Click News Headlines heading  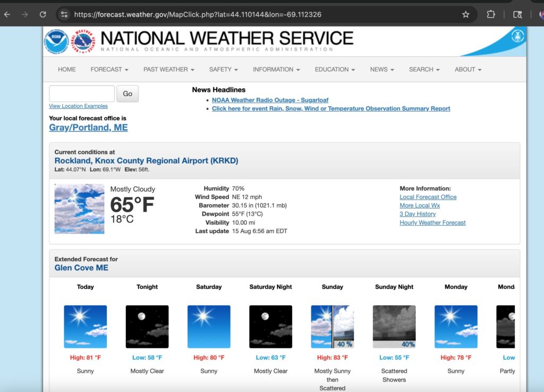point(218,90)
